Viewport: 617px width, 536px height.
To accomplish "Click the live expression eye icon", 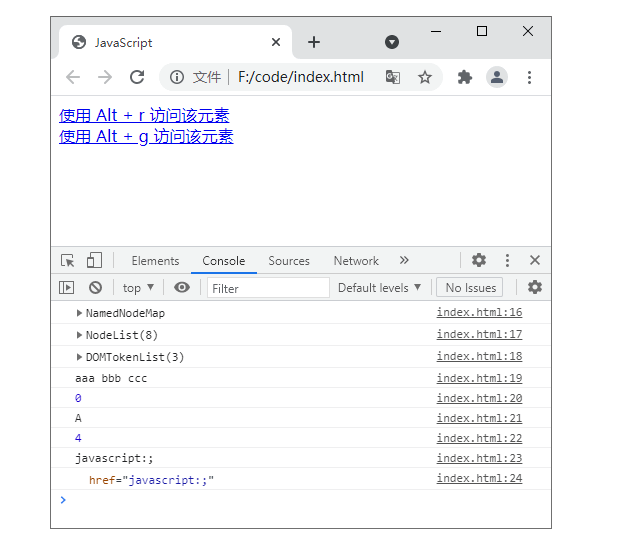I will click(x=181, y=288).
